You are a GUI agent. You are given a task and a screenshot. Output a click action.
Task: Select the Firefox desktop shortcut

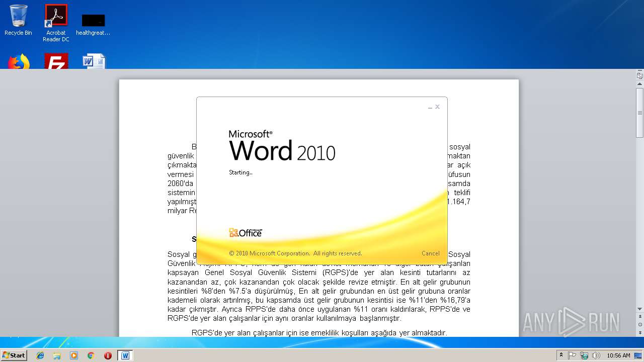coord(19,61)
